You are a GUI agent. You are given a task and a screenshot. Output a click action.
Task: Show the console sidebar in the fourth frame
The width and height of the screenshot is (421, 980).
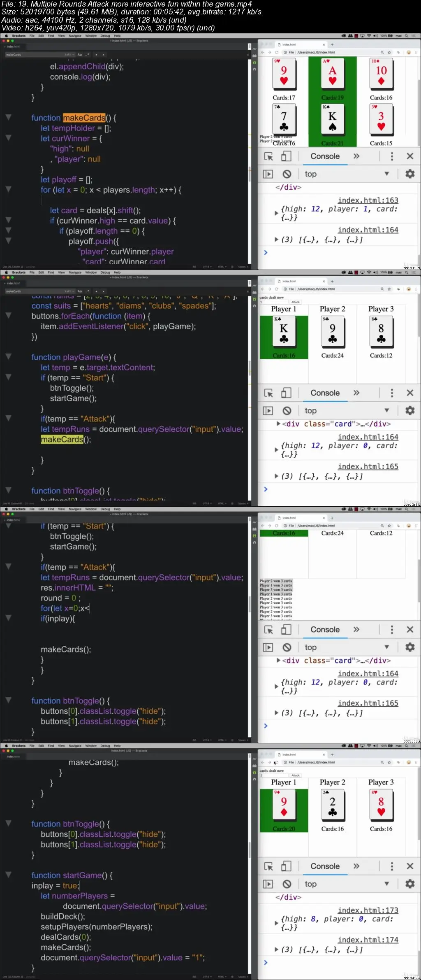(x=268, y=884)
